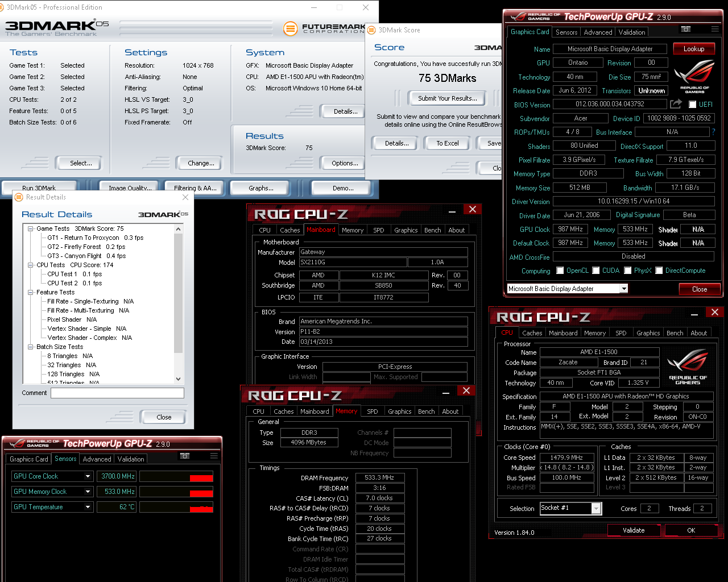
Task: Click the Result Details scrollbar down arrow
Action: pos(179,379)
